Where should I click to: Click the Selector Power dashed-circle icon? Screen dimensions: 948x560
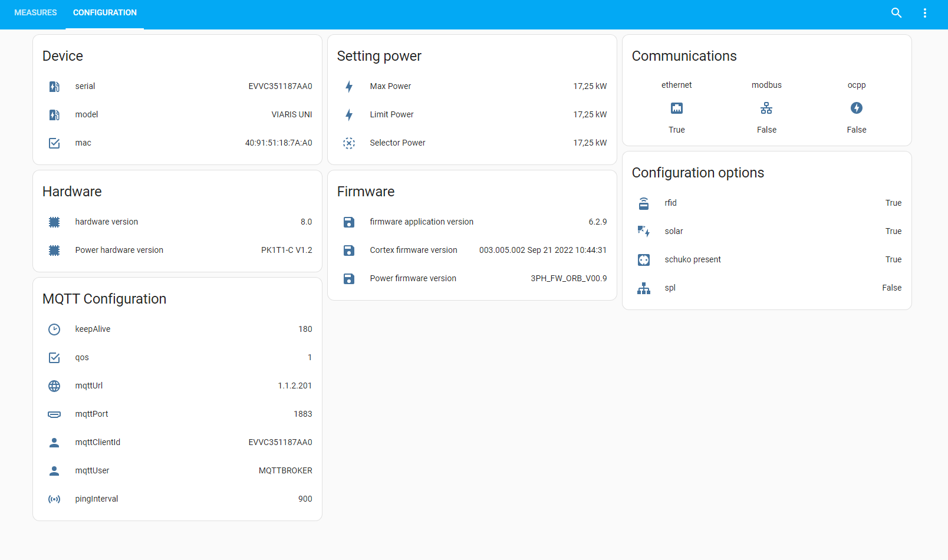coord(349,143)
